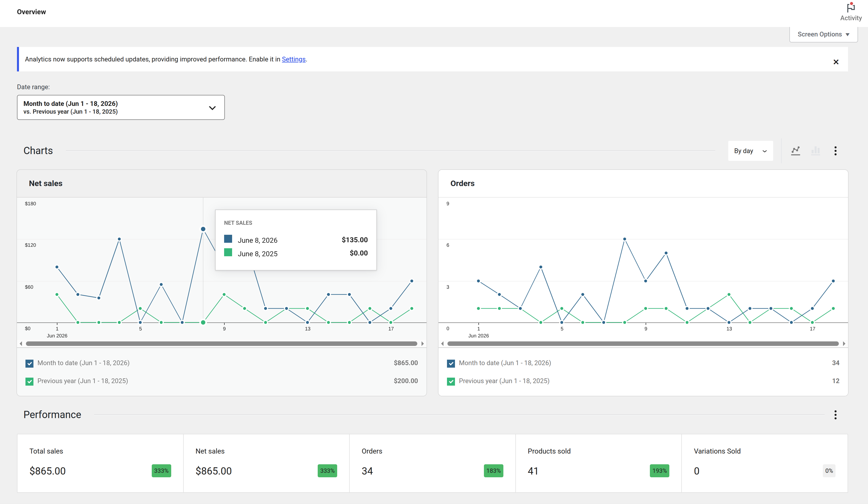The width and height of the screenshot is (868, 504).
Task: Open the Variations Sold performance card
Action: click(x=765, y=463)
